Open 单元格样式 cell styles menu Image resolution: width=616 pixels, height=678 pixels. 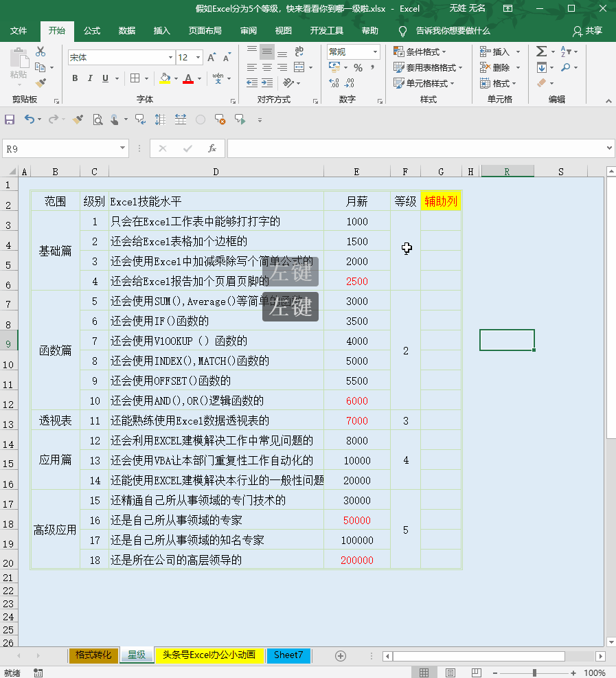click(424, 83)
